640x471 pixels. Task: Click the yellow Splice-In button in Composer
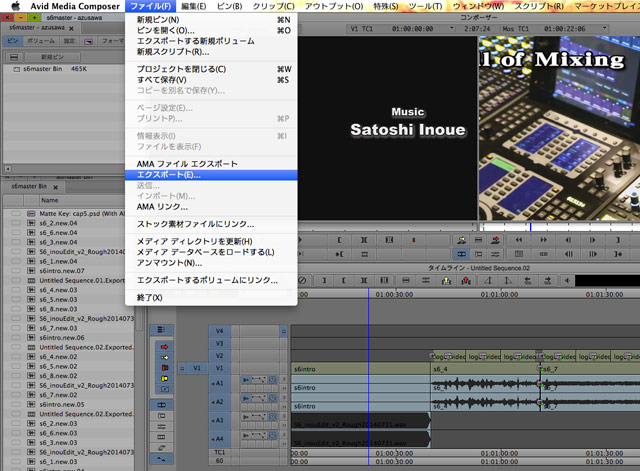point(461,240)
